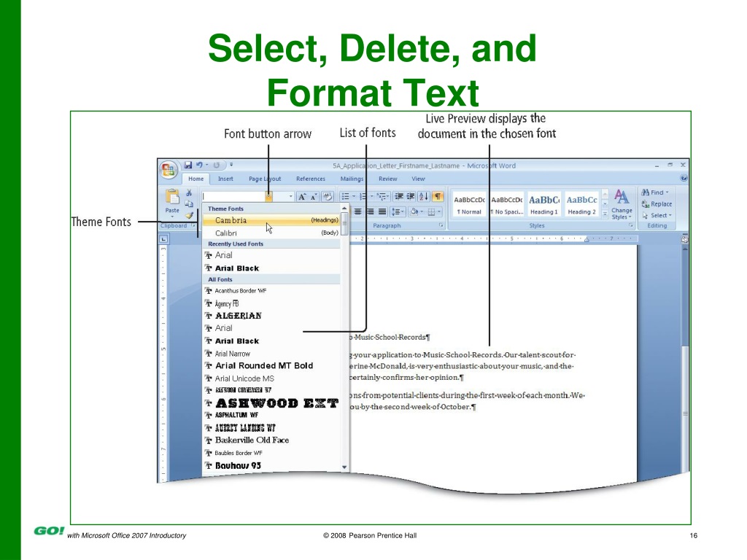Apply the Heading 1 style

544,205
